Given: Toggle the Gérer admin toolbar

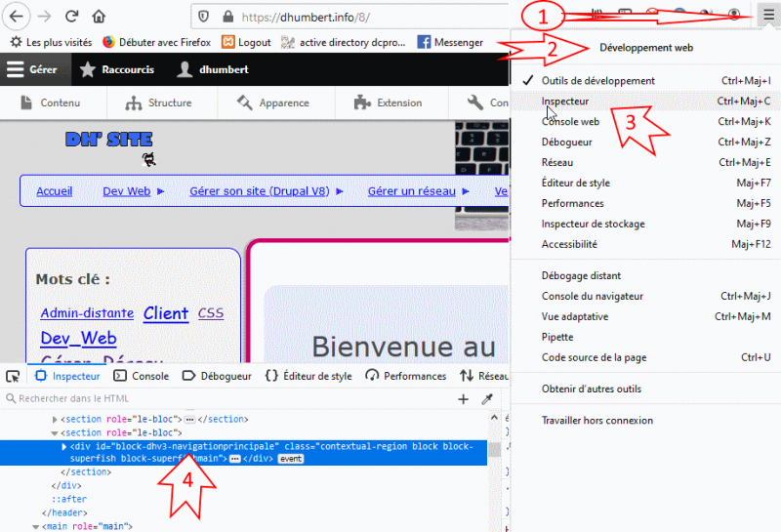Looking at the screenshot, I should click(31, 69).
